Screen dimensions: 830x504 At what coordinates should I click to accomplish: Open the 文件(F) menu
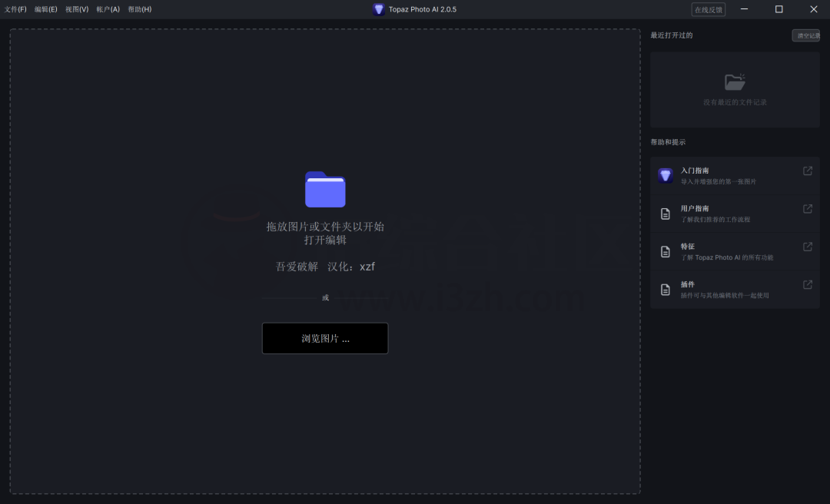pyautogui.click(x=15, y=9)
